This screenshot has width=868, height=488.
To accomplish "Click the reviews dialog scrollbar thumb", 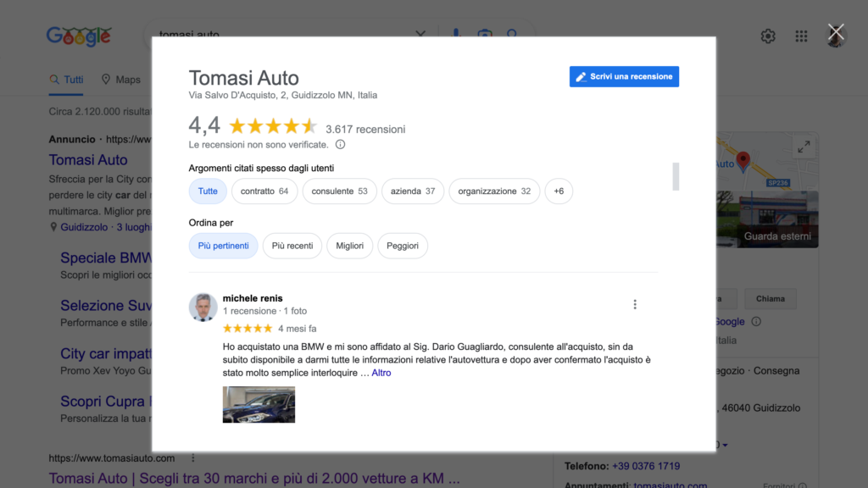I will pyautogui.click(x=676, y=176).
